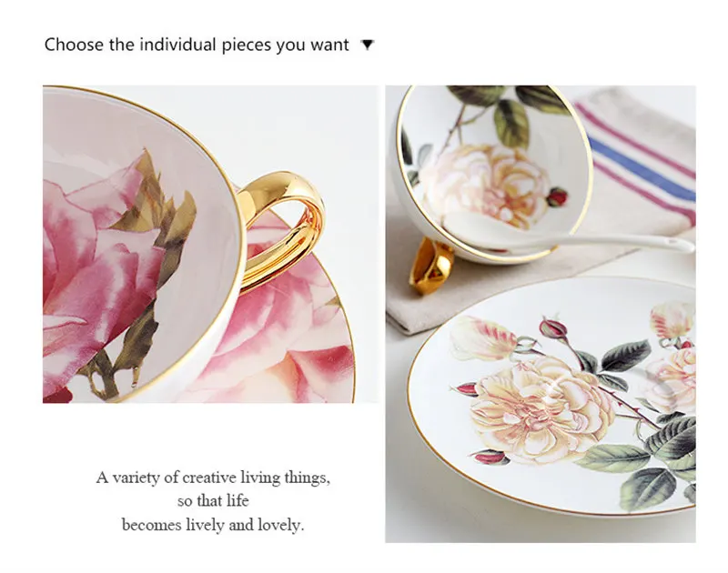Click the red rosebud inside the tilted cup

click(x=557, y=196)
